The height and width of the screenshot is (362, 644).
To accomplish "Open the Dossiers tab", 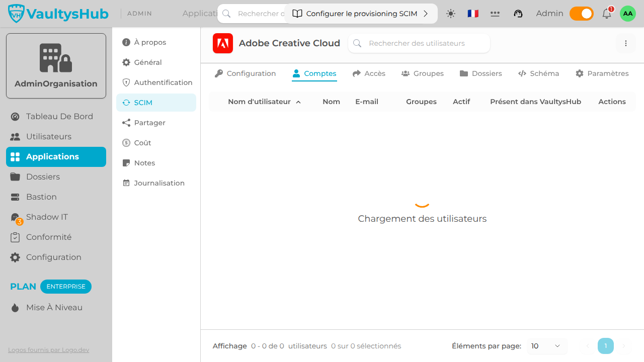I will point(481,73).
